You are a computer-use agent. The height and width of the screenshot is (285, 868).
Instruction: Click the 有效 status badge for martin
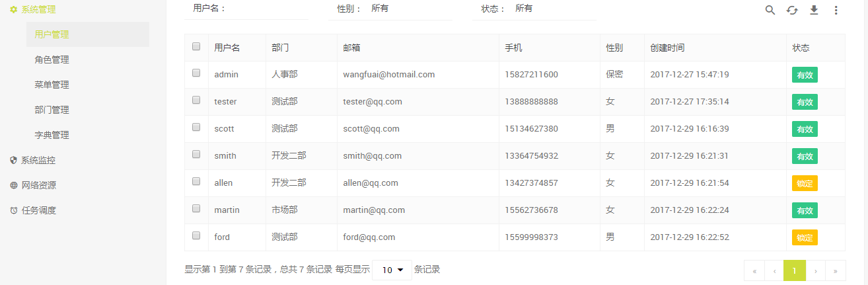(805, 210)
